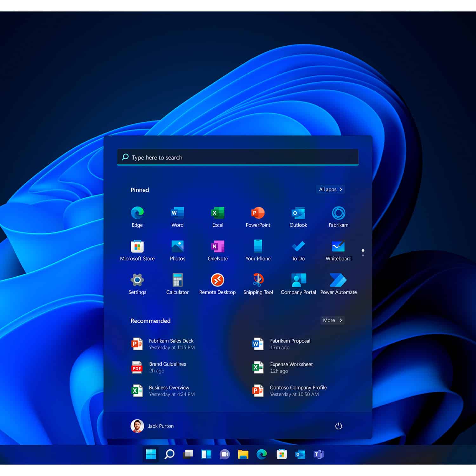This screenshot has width=476, height=476.
Task: Launch OneNote from the Start menu
Action: pos(217,247)
